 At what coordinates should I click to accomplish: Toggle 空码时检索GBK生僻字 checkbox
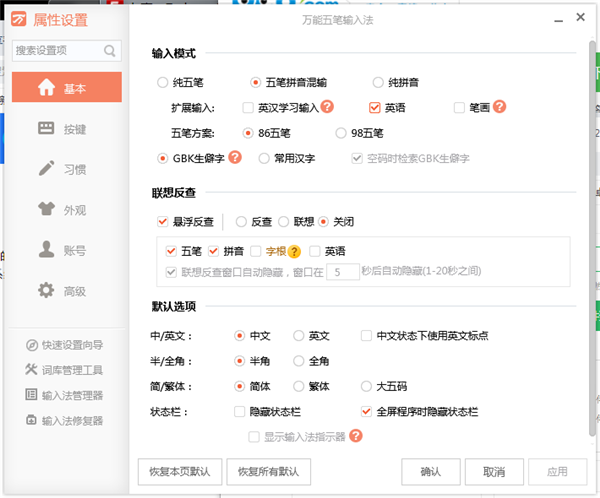pyautogui.click(x=357, y=158)
